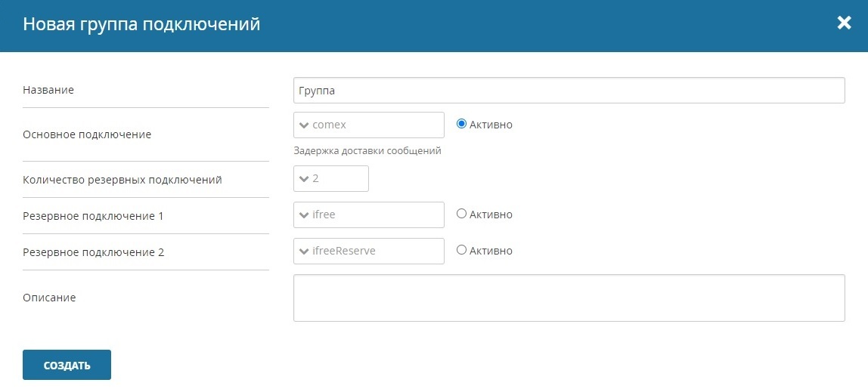Image resolution: width=868 pixels, height=392 pixels.
Task: Click the chevron icon beside ifree
Action: 303,215
